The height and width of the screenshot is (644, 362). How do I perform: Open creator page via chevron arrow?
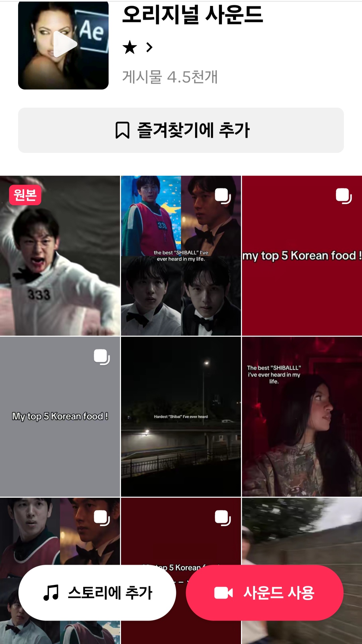tap(149, 48)
